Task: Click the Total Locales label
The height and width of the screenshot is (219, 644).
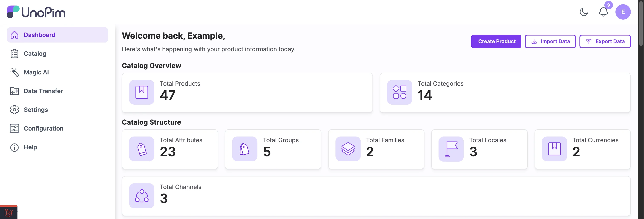Action: [487, 140]
